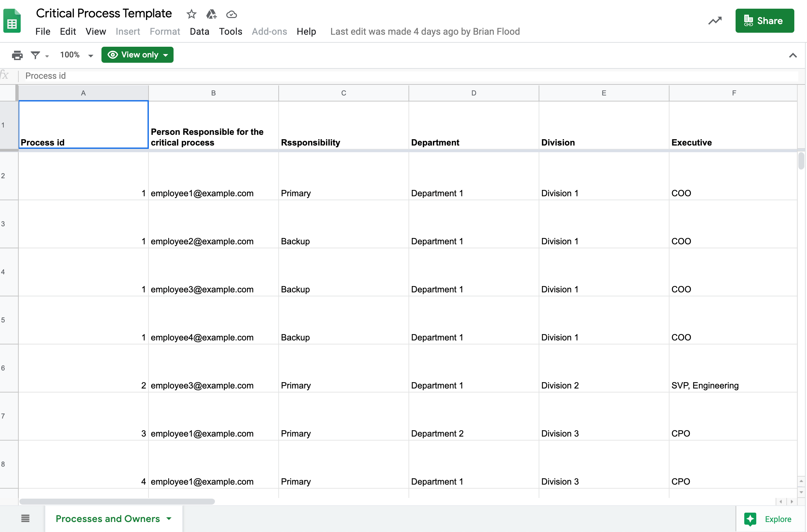
Task: Open the activity dashboard trend icon
Action: tap(715, 21)
